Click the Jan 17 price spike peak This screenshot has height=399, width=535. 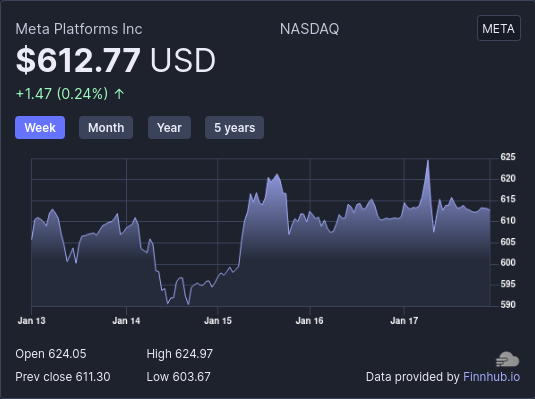(428, 160)
